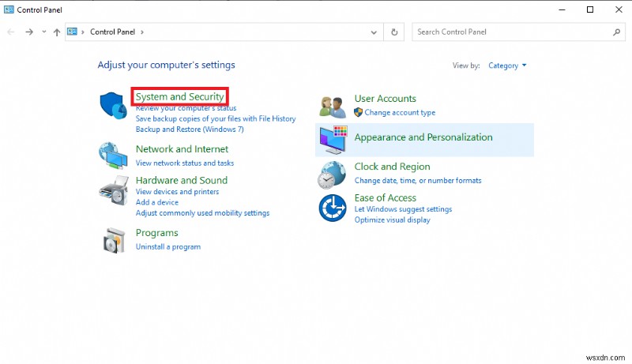This screenshot has width=632, height=364.
Task: Open the Clock and Region globe clock icon
Action: tap(332, 174)
